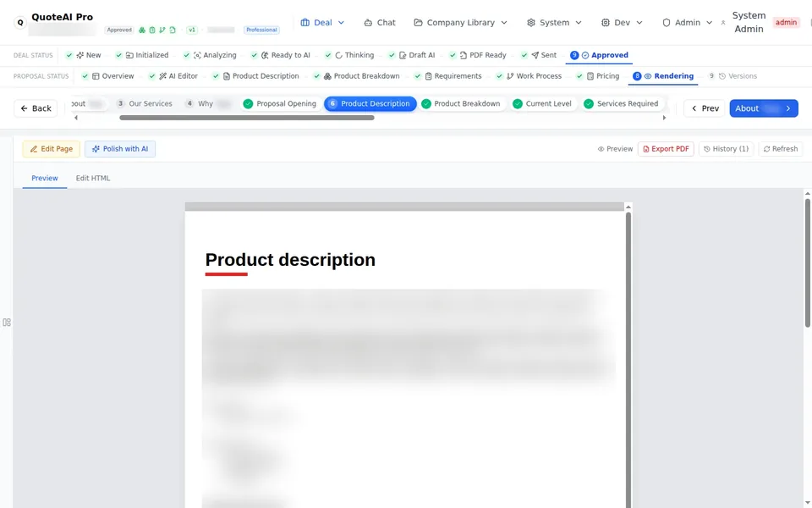Expand the Admin menu

coord(687,23)
